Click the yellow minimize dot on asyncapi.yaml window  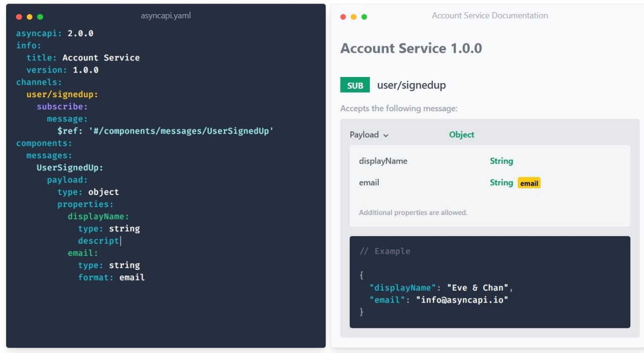click(30, 17)
